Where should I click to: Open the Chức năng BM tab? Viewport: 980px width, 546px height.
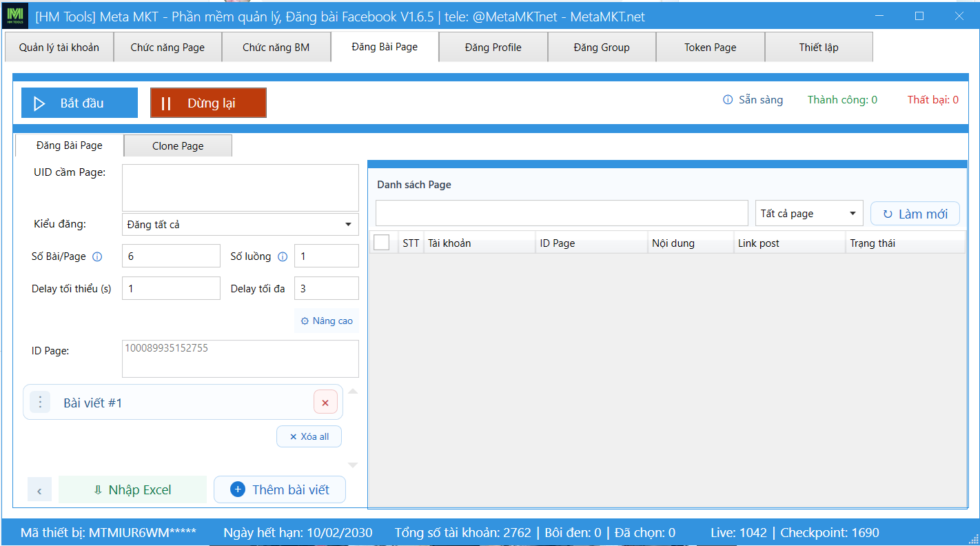coord(276,48)
